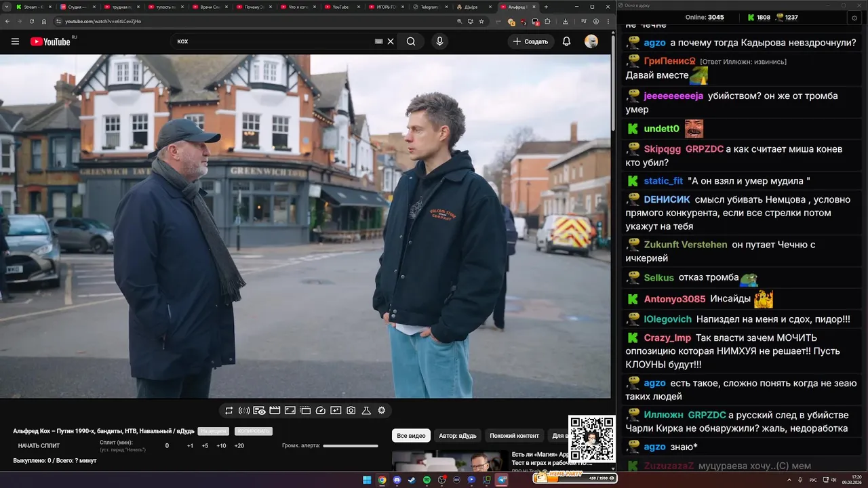868x488 pixels.
Task: Click username 'Zukunft Verstehen' in chat
Action: [686, 244]
